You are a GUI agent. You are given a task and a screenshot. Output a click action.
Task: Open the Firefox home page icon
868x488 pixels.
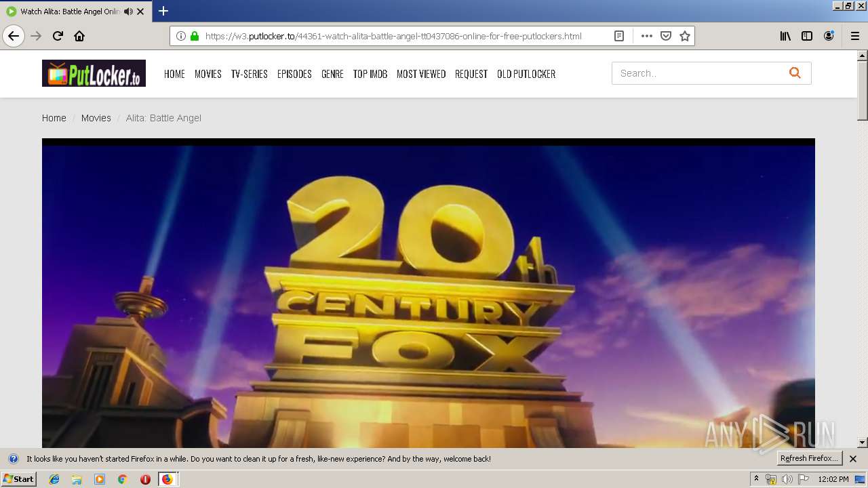click(x=79, y=36)
